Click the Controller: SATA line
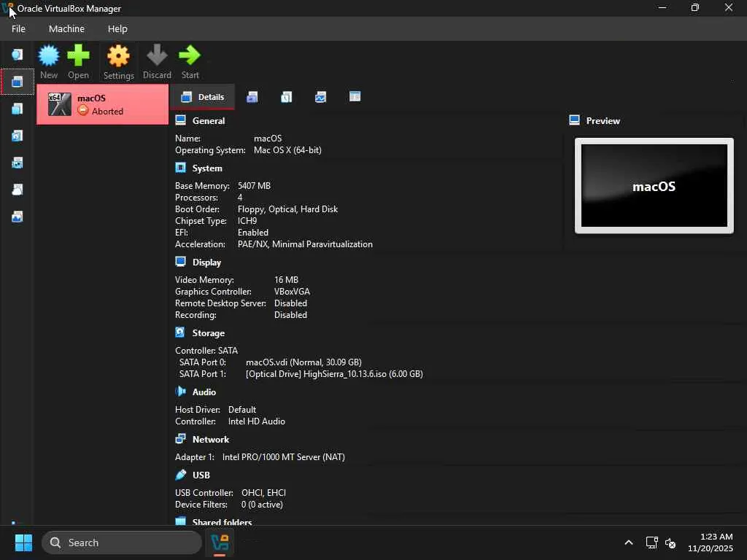The image size is (747, 560). (x=206, y=351)
